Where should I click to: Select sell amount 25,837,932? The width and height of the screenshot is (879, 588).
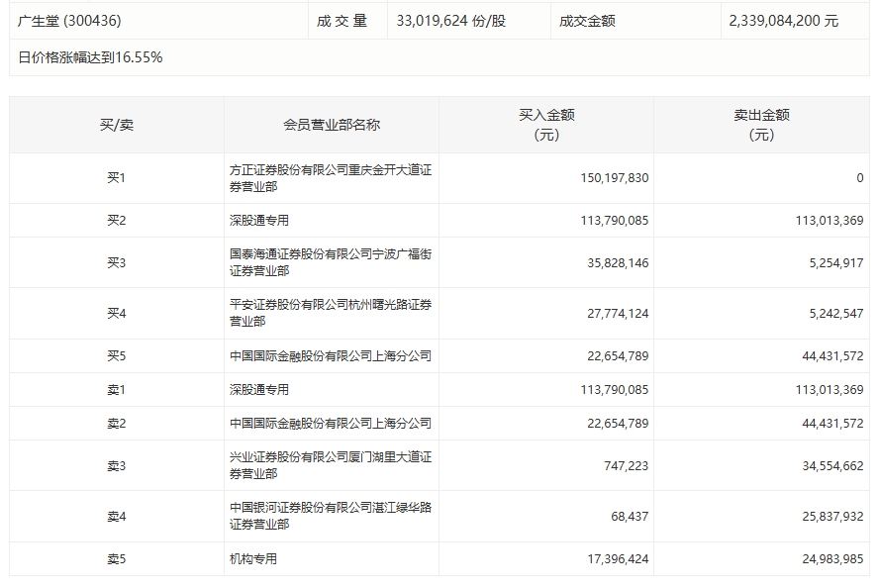point(833,517)
